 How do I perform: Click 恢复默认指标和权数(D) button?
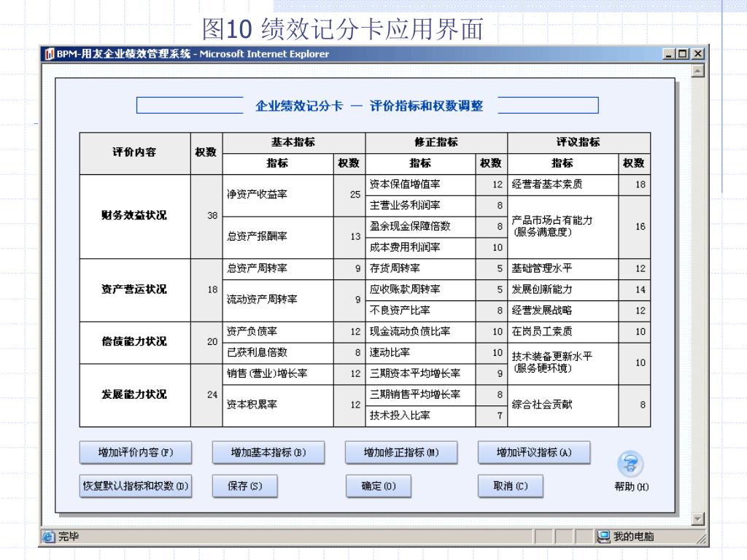click(x=135, y=486)
